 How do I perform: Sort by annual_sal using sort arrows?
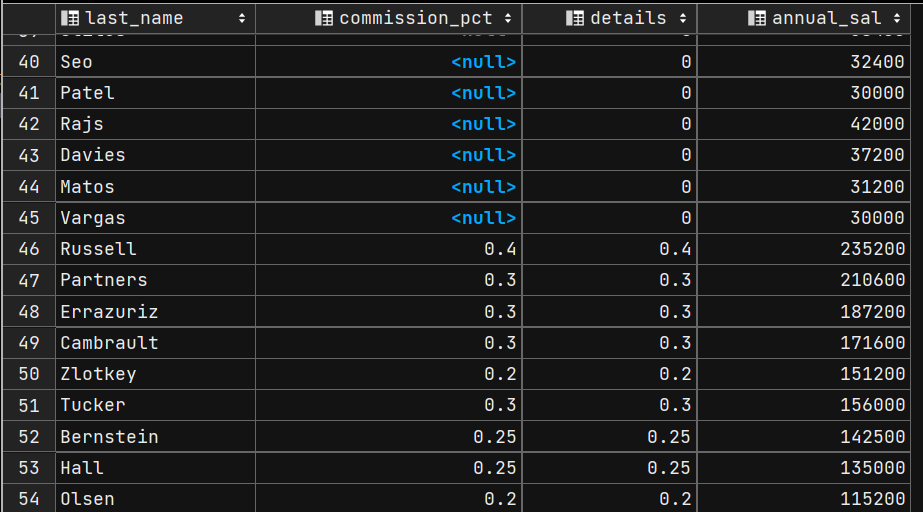[897, 18]
